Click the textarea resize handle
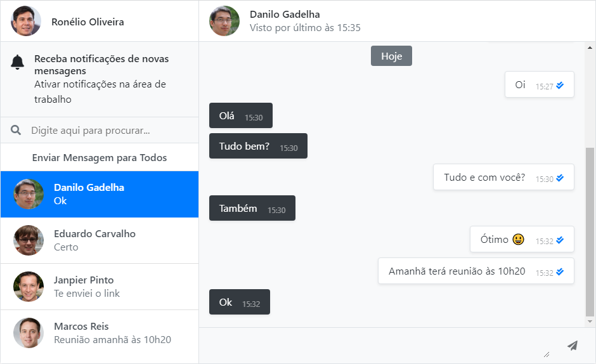596x364 pixels. 547,354
